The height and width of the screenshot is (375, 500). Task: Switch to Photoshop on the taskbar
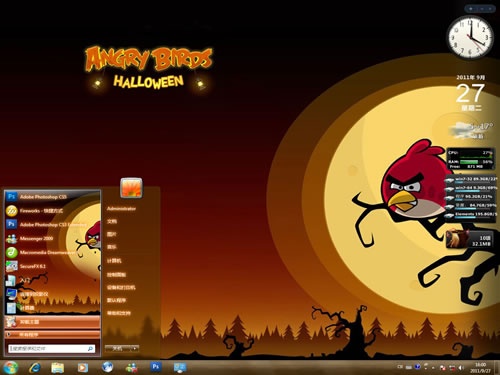click(x=155, y=367)
